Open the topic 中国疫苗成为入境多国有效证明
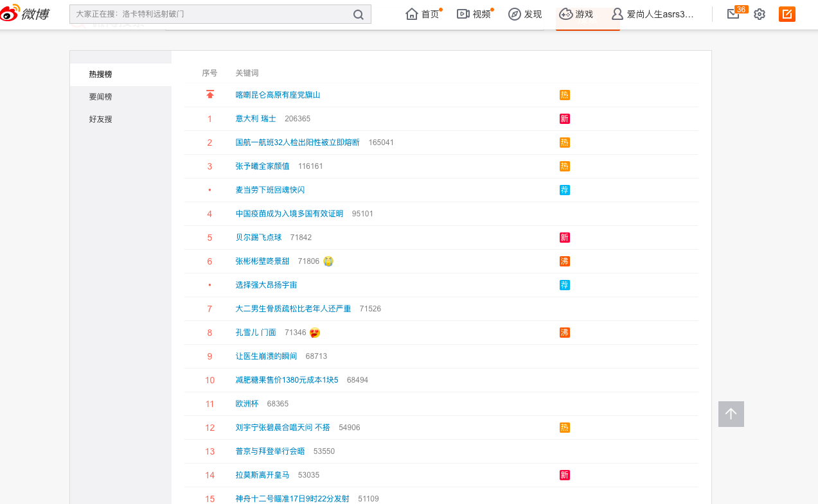 289,214
